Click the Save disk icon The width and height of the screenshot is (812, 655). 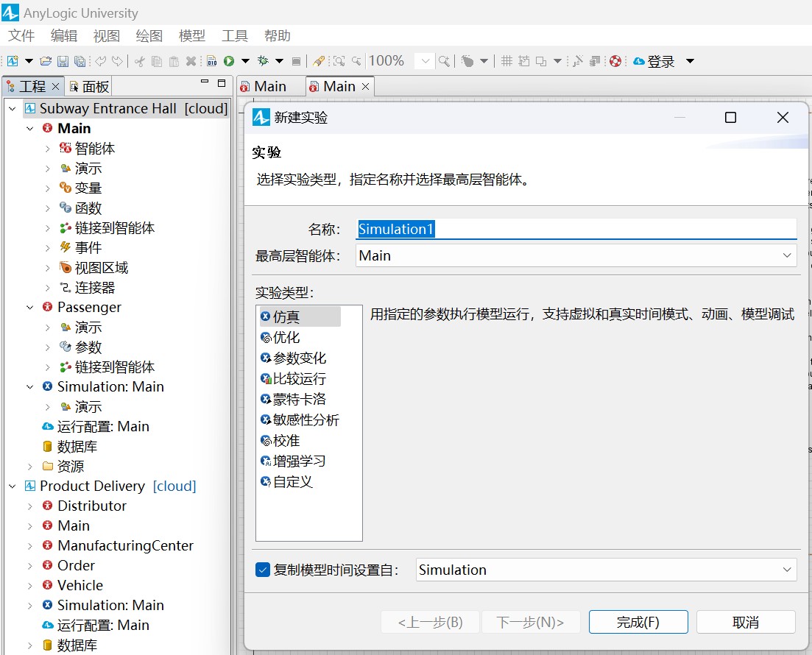tap(63, 61)
